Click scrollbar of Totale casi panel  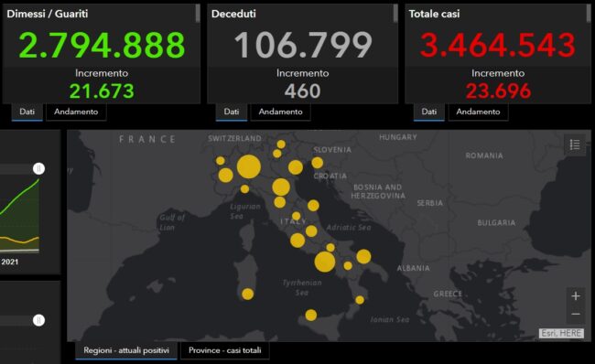589,14
